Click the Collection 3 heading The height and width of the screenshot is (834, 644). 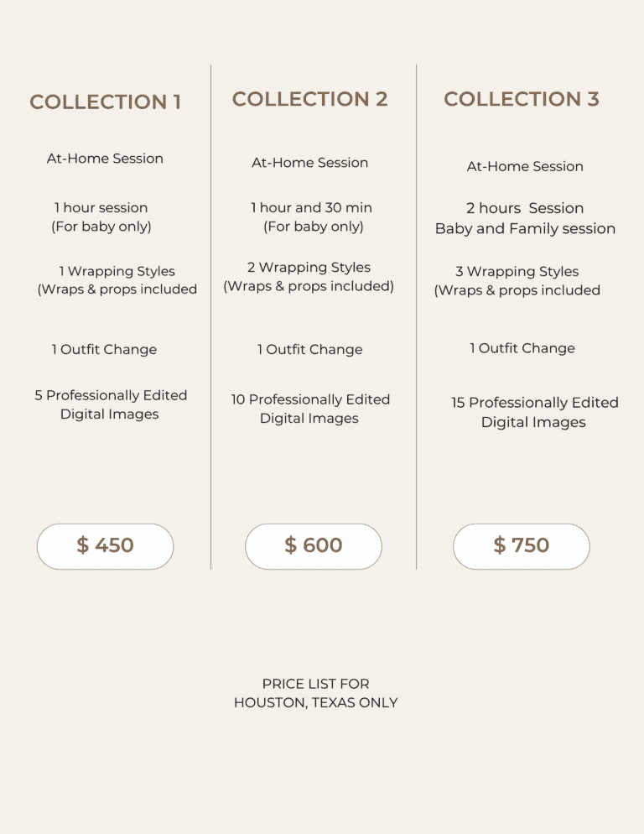[521, 99]
